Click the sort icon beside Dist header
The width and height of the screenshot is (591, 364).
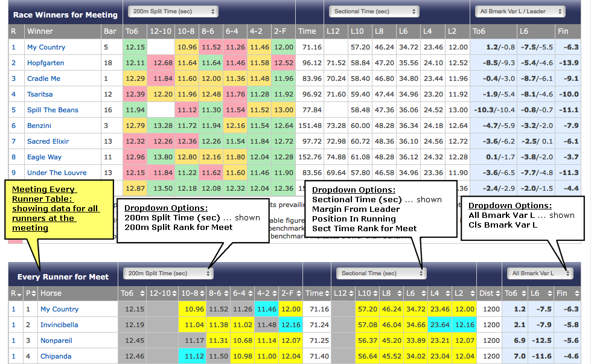[497, 293]
